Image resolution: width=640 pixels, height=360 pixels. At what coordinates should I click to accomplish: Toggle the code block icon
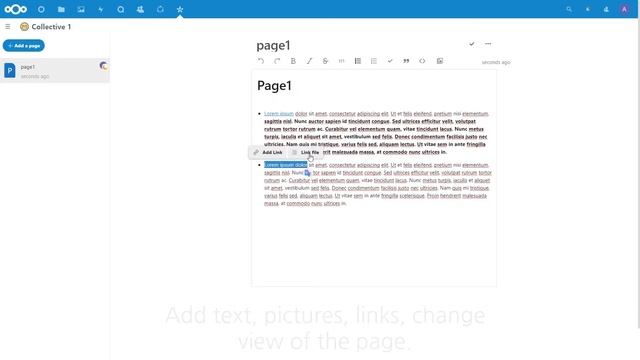[x=422, y=61]
